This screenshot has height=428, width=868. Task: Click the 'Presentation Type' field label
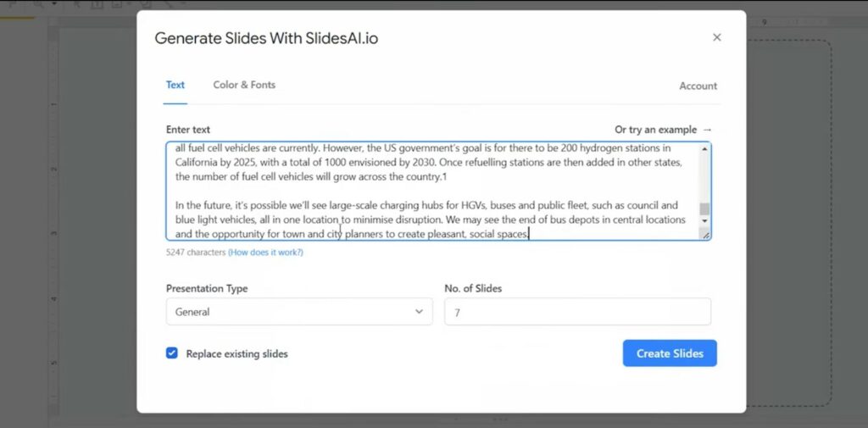207,288
